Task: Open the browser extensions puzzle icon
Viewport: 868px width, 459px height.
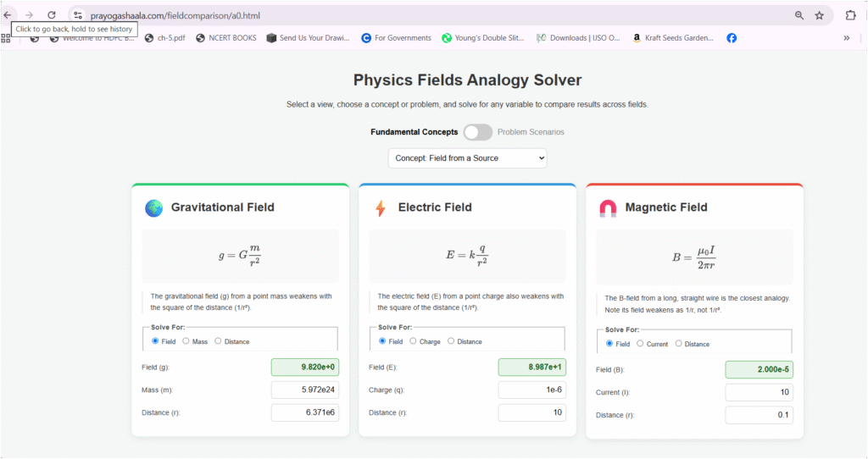Action: (850, 15)
